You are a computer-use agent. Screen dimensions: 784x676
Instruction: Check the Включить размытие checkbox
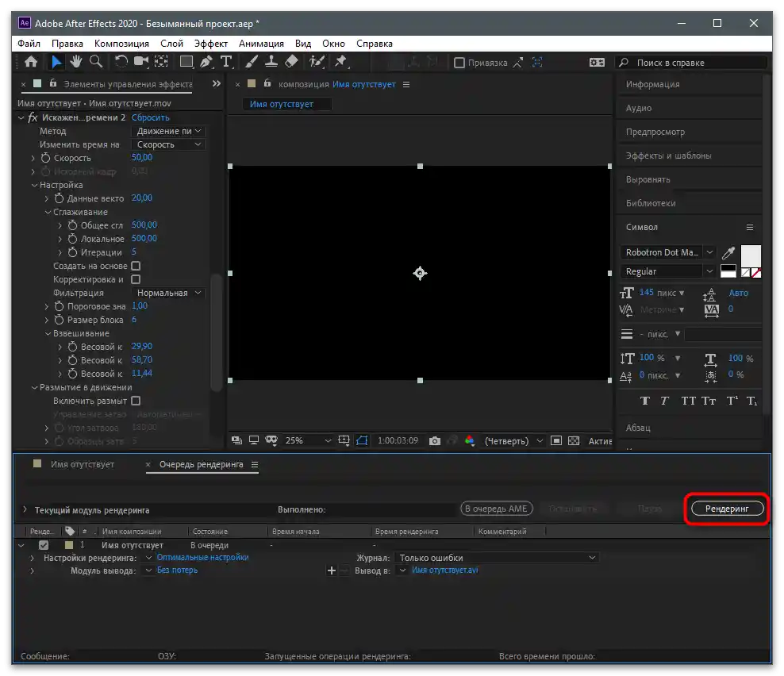coord(136,401)
